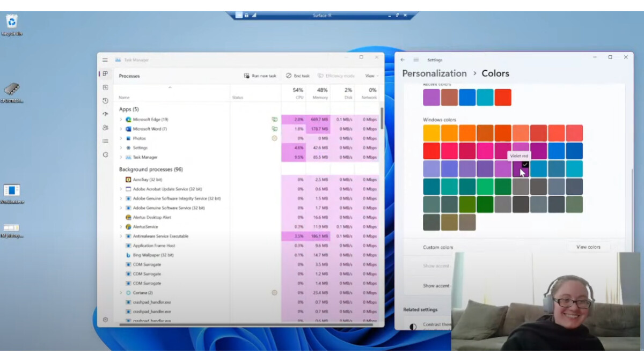Open the Users page in Task Manager sidebar
Image resolution: width=644 pixels, height=362 pixels.
point(105,128)
